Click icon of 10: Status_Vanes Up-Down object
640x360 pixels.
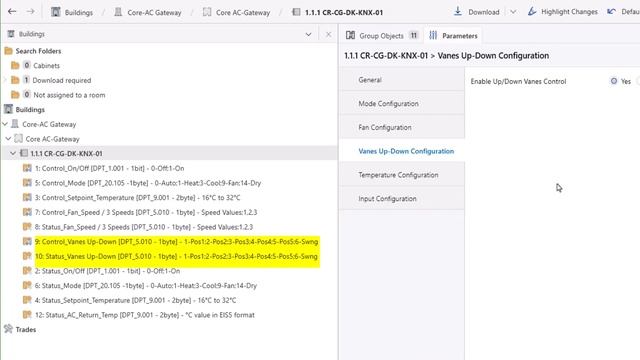(x=27, y=256)
